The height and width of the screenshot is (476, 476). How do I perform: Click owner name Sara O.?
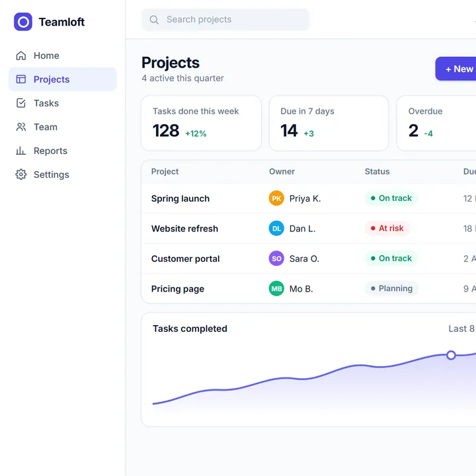pos(304,258)
